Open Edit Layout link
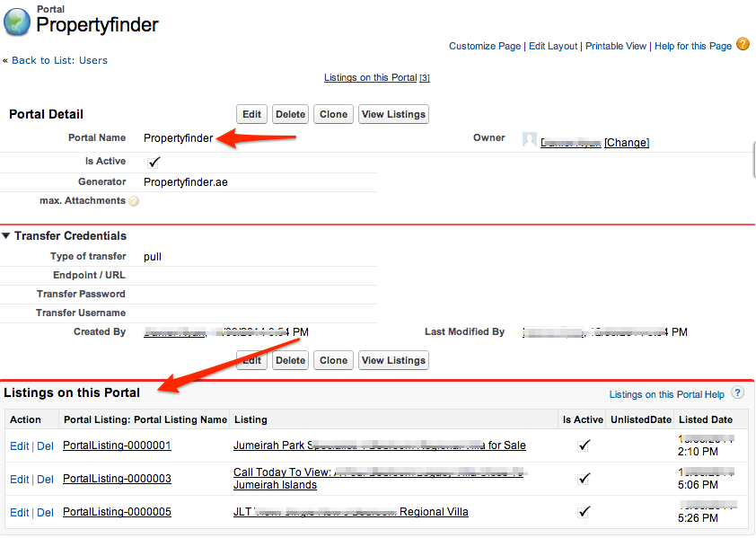Viewport: 756px width, 538px height. 553,46
